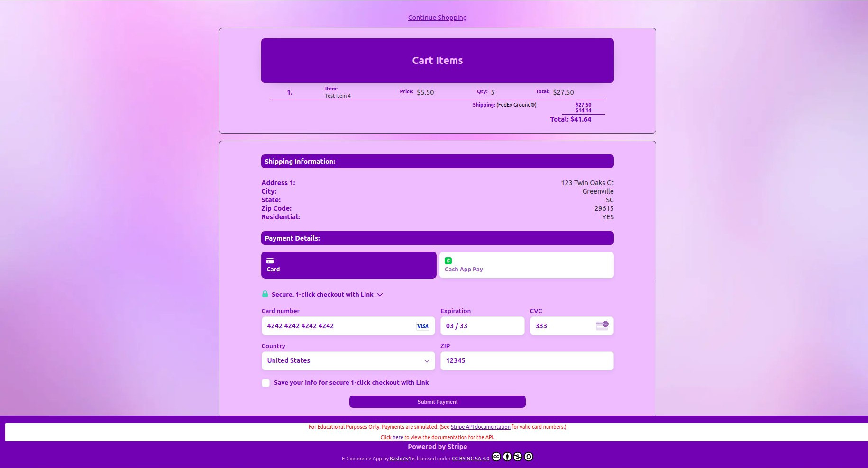The height and width of the screenshot is (468, 868).
Task: Click the CVC card hint icon
Action: click(x=602, y=325)
